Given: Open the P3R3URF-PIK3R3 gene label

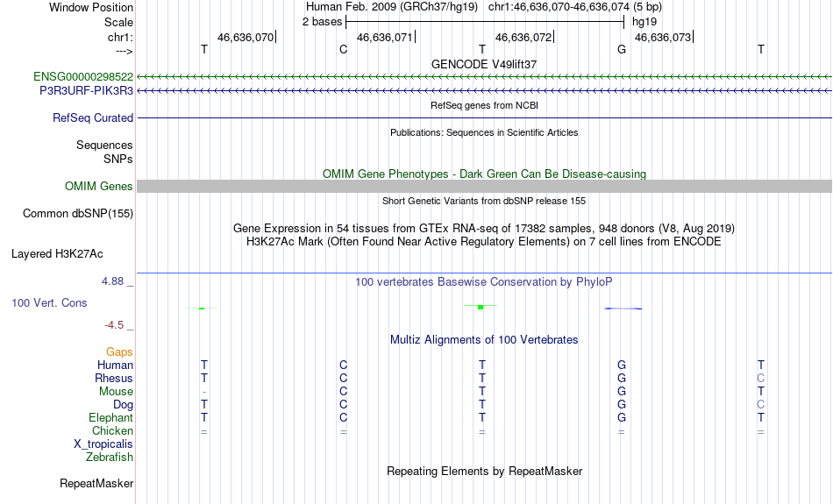Looking at the screenshot, I should (x=86, y=91).
